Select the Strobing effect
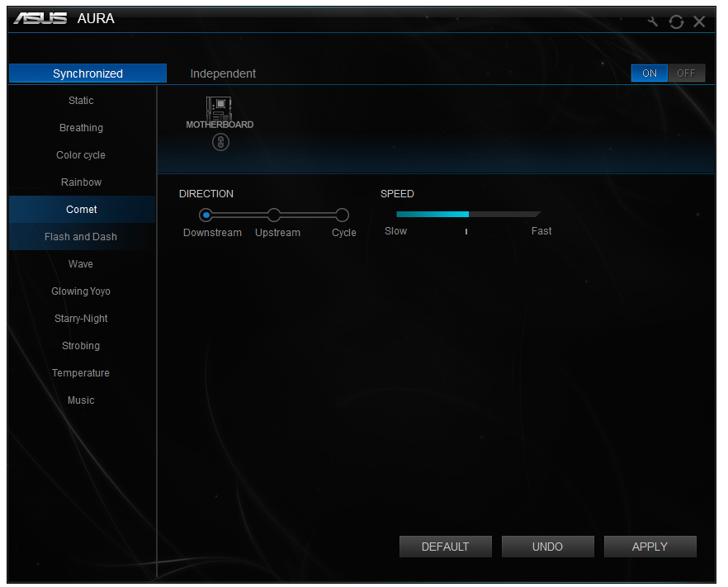728x587 pixels. click(81, 345)
